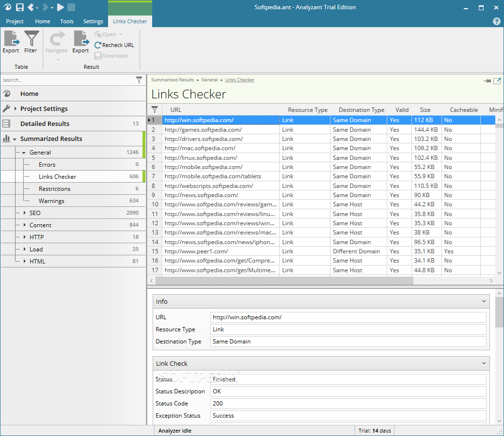Click the Trial: 14 days status entry

coord(375,431)
